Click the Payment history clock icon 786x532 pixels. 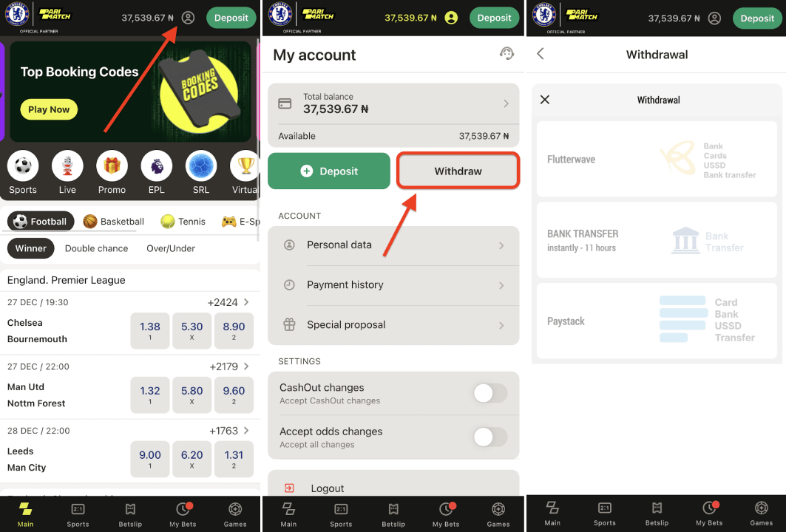289,285
